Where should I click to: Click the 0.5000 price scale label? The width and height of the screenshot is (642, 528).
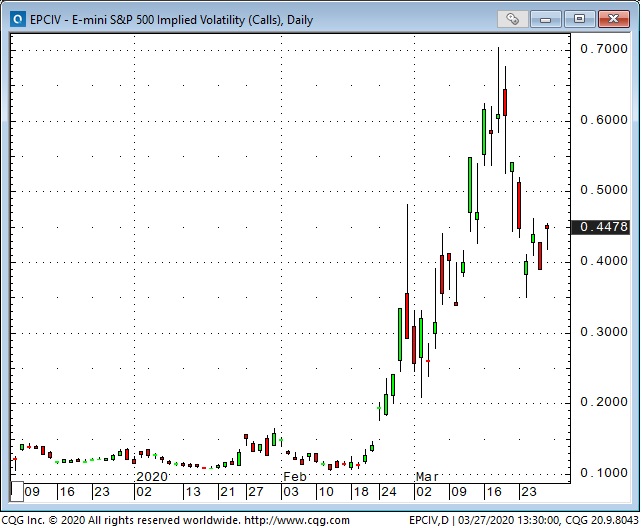[x=604, y=190]
